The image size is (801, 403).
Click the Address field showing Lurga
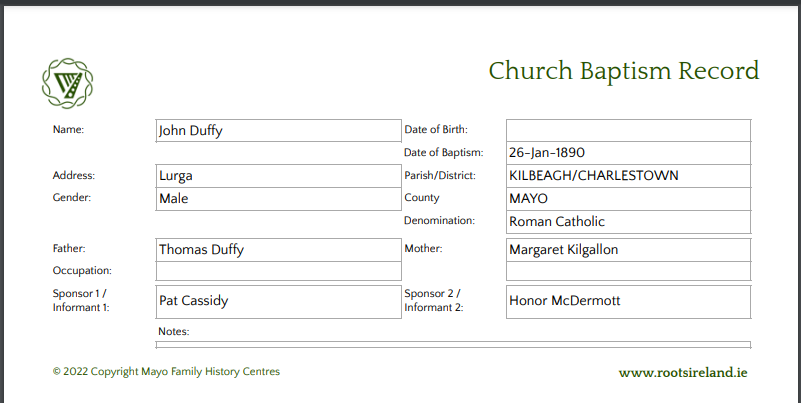[x=278, y=176]
